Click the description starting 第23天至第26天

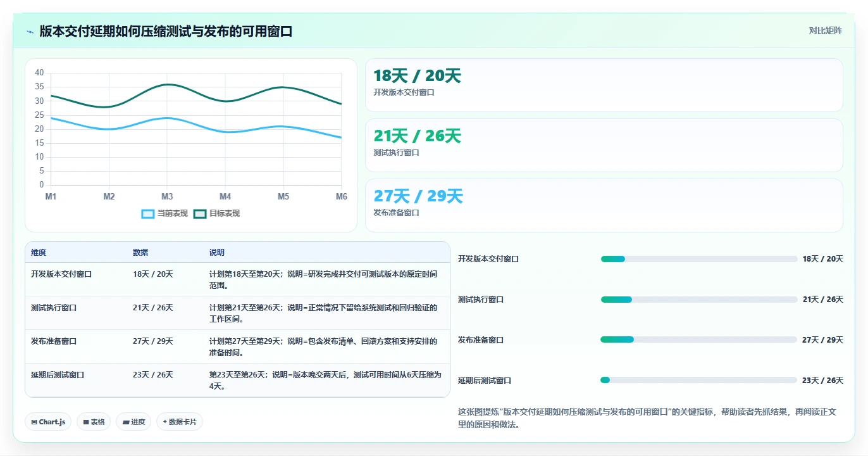(x=325, y=381)
